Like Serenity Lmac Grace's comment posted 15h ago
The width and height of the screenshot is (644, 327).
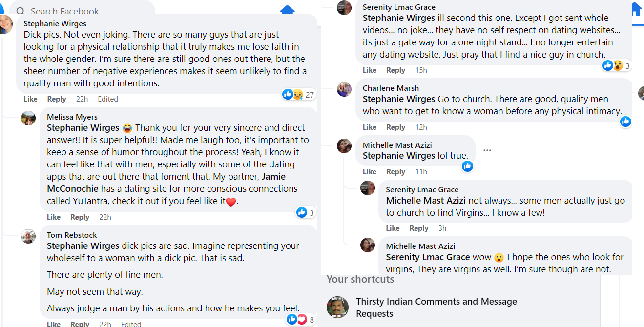pyautogui.click(x=370, y=70)
